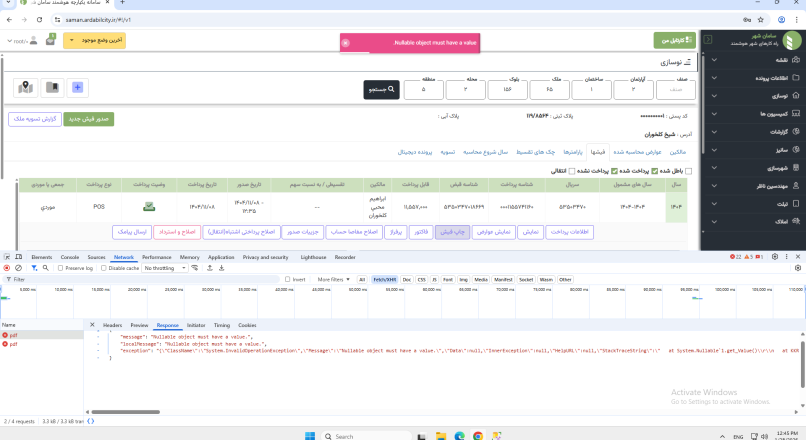
Task: Enable the Disable cache checkbox
Action: (103, 268)
